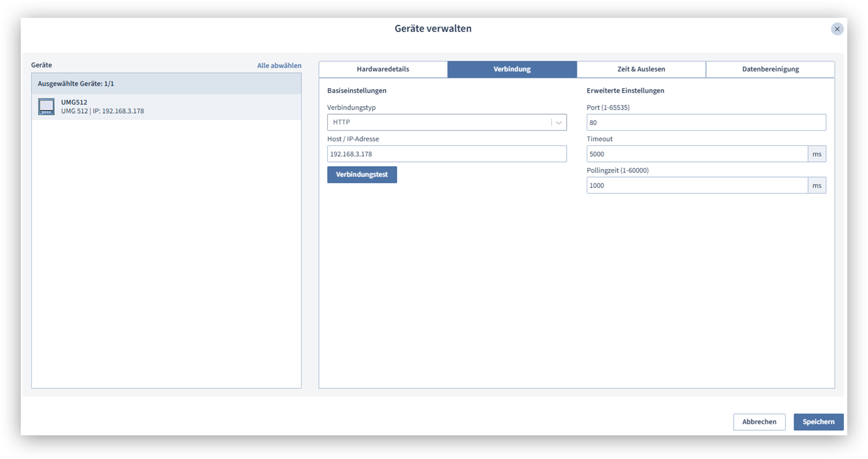The height and width of the screenshot is (459, 868).
Task: Open the Zeit & Auslesen tab
Action: [x=641, y=69]
